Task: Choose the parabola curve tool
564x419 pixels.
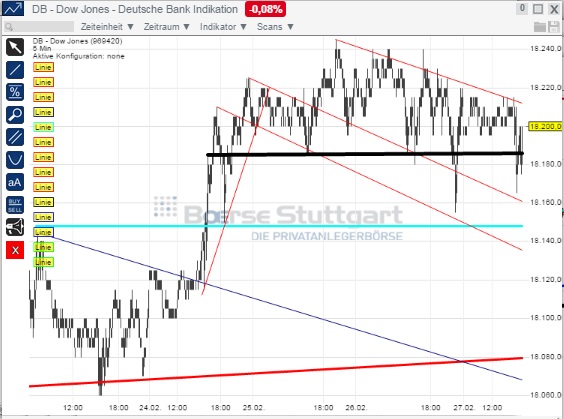Action: point(15,160)
